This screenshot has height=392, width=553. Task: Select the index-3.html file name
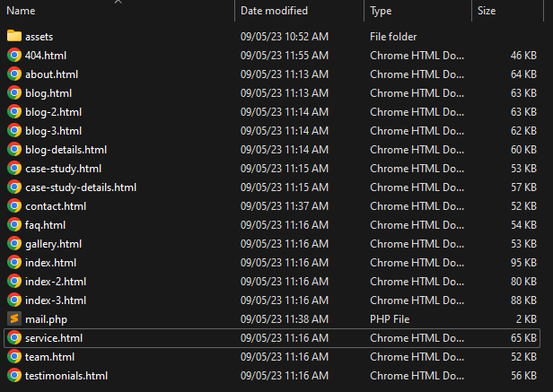coord(56,300)
